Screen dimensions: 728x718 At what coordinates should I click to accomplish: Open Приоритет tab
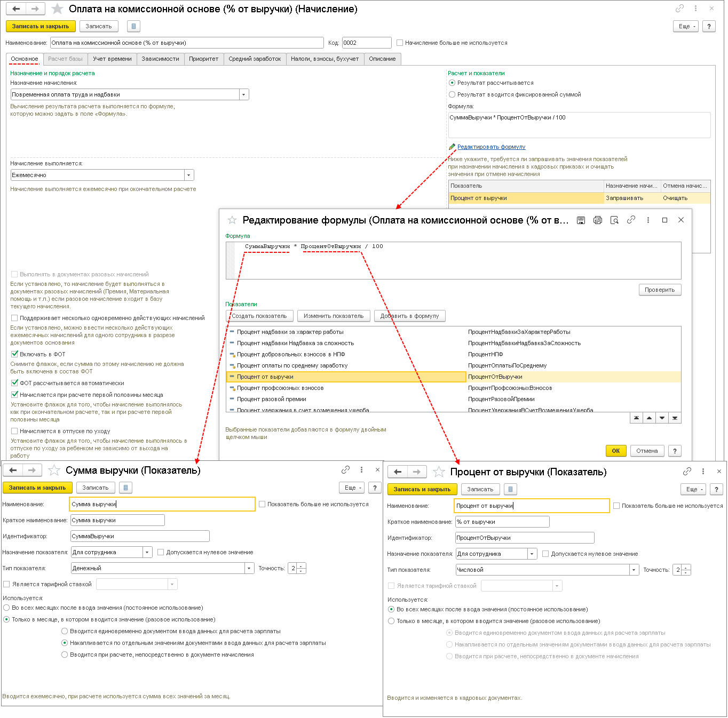(204, 59)
